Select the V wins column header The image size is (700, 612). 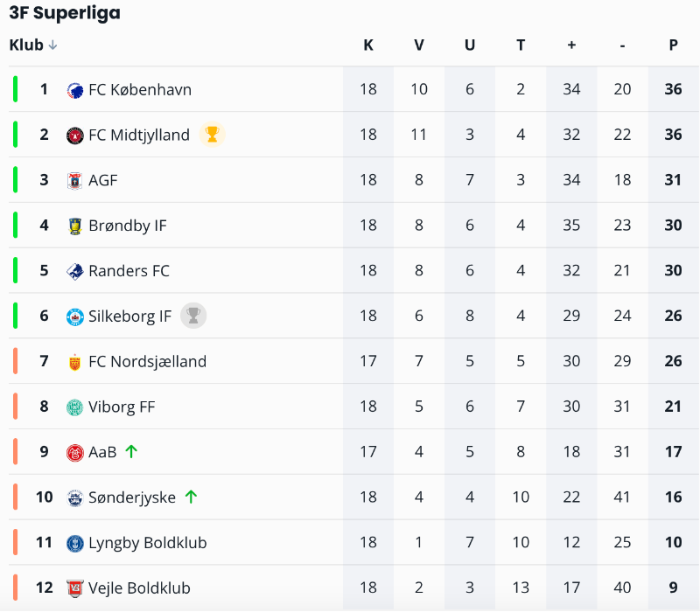[x=419, y=45]
